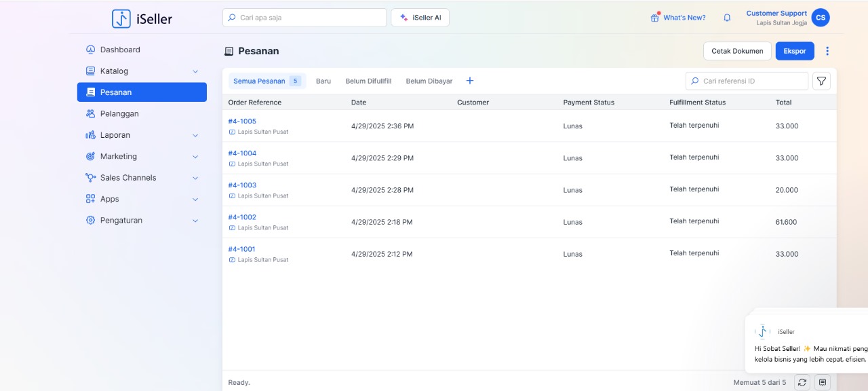The height and width of the screenshot is (391, 868).
Task: Open the iSeller AI assistant
Action: click(420, 18)
